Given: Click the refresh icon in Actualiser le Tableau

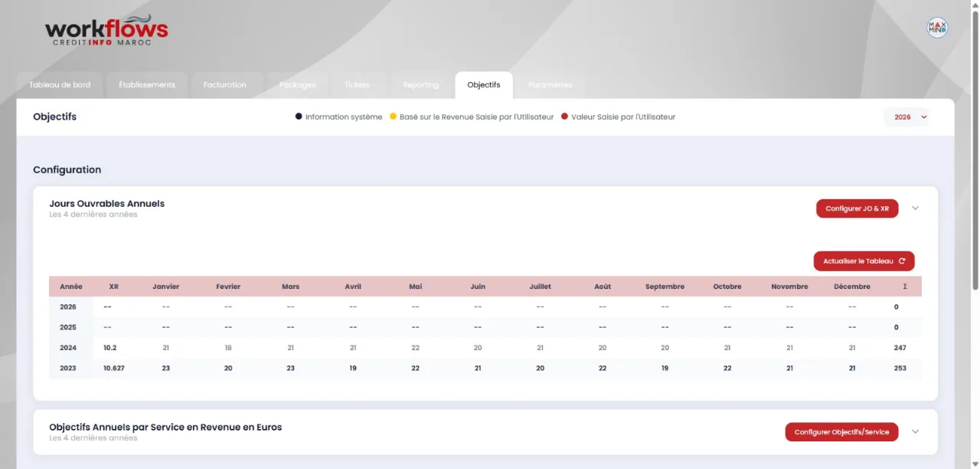Looking at the screenshot, I should pos(902,261).
